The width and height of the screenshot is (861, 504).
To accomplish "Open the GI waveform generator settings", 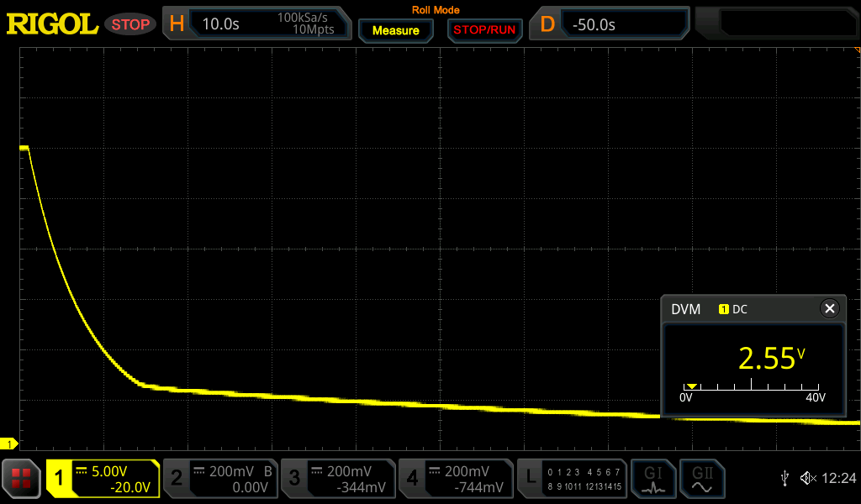I will (653, 479).
